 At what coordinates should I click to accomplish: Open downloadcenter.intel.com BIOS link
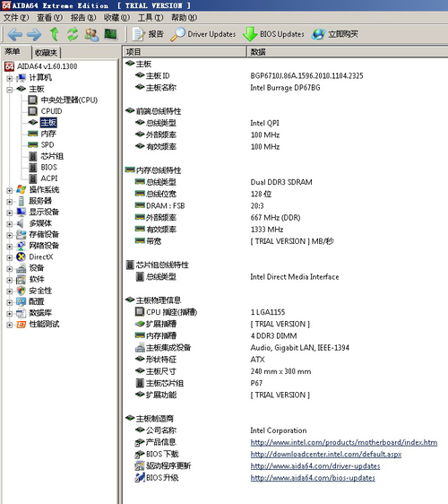[326, 454]
